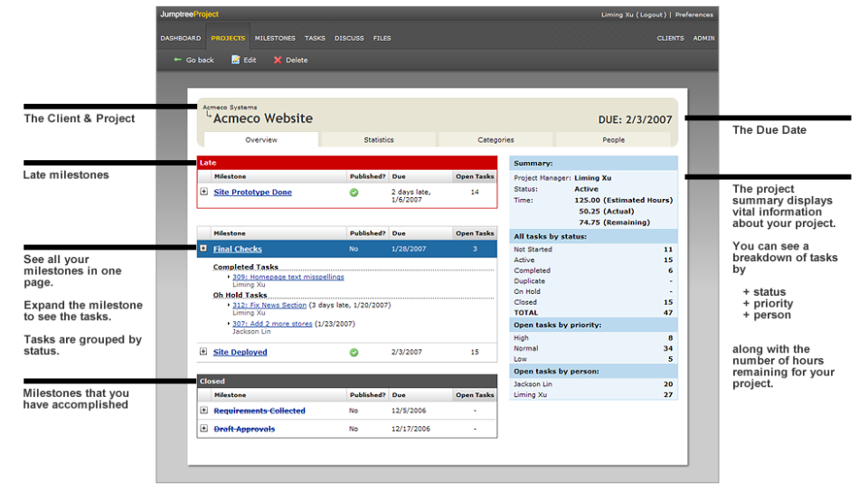Click the Jackson Lin open tasks row
This screenshot has width=868, height=492.
(x=593, y=384)
